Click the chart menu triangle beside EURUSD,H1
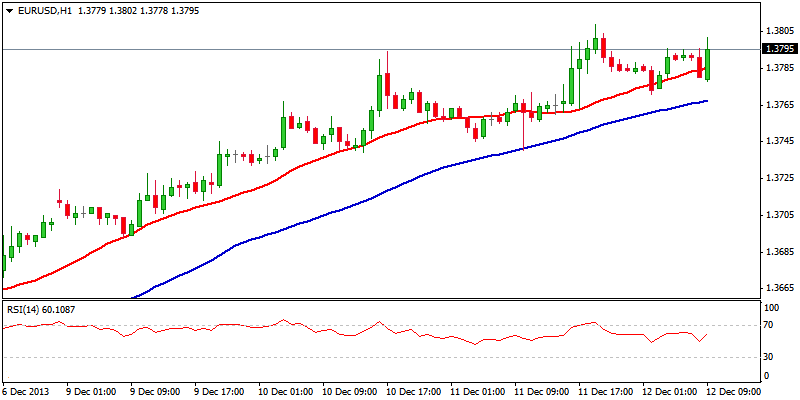This screenshot has width=800, height=400. pos(9,10)
